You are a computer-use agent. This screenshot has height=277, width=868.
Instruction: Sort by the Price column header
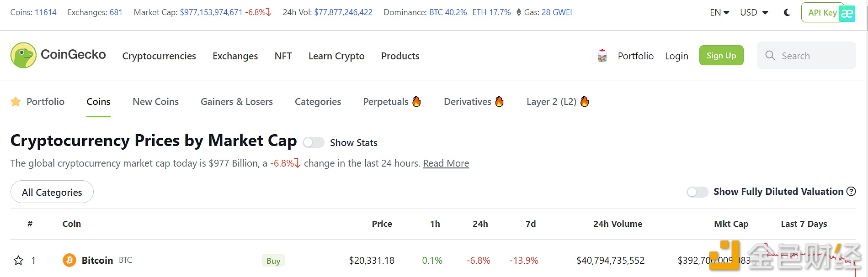pos(382,224)
